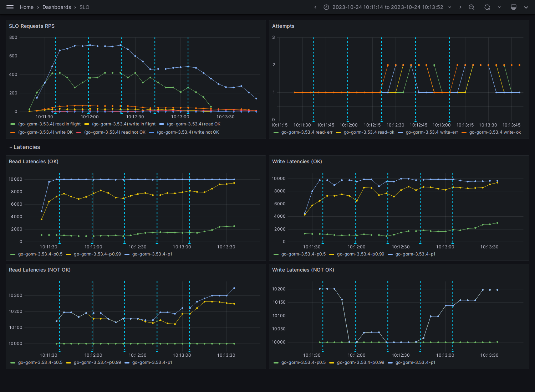Toggle p0.5 series in Write Latencies (OK)
Image resolution: width=535 pixels, height=392 pixels.
pos(304,254)
